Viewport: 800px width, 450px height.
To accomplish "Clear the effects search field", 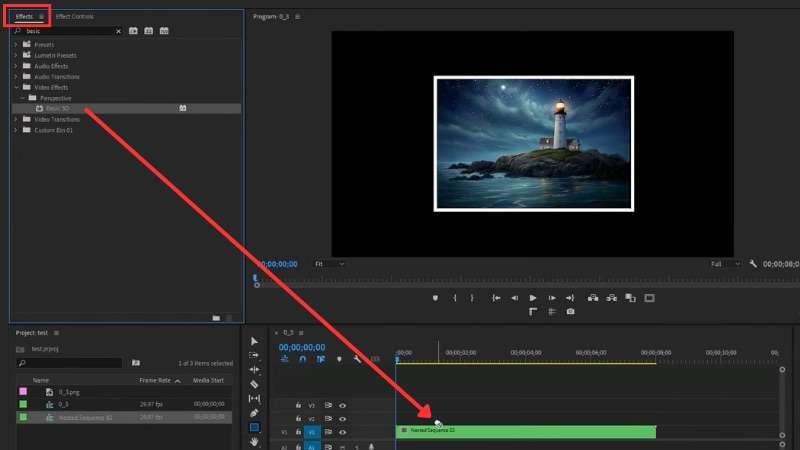I will tap(118, 31).
